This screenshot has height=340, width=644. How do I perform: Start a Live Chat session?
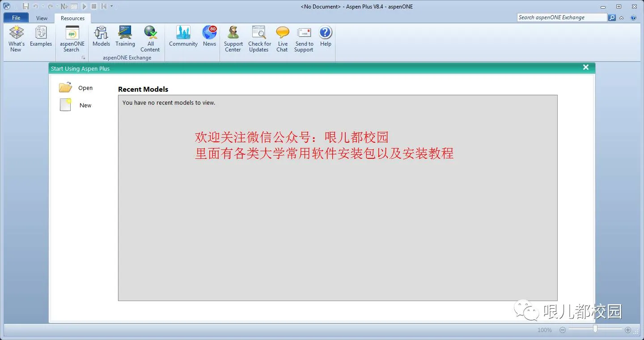click(282, 39)
